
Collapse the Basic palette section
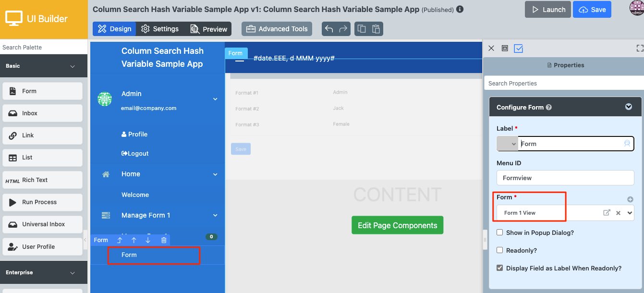tap(73, 66)
